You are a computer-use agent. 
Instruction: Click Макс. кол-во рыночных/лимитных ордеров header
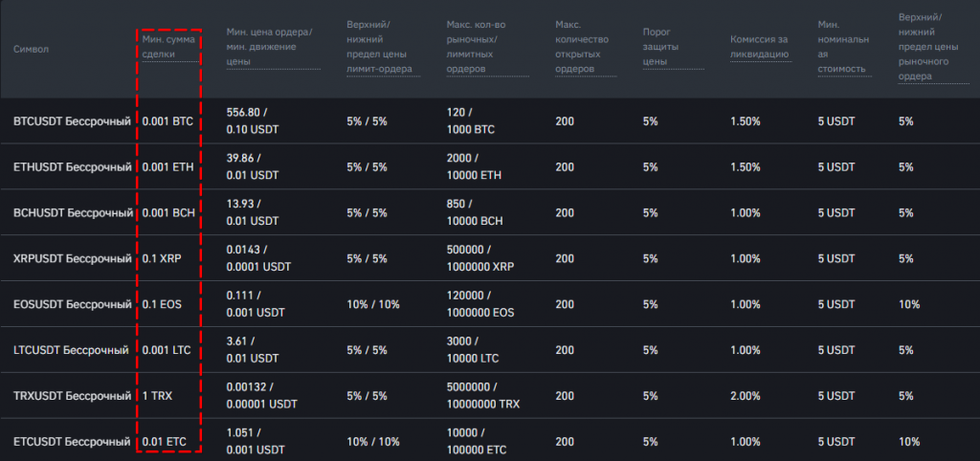tap(486, 46)
